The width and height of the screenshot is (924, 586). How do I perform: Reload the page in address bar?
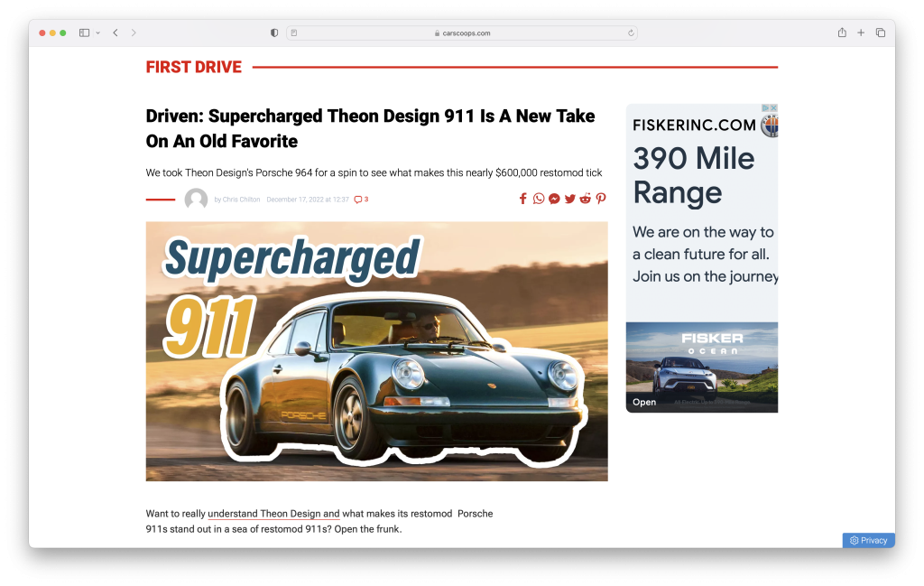pyautogui.click(x=631, y=33)
